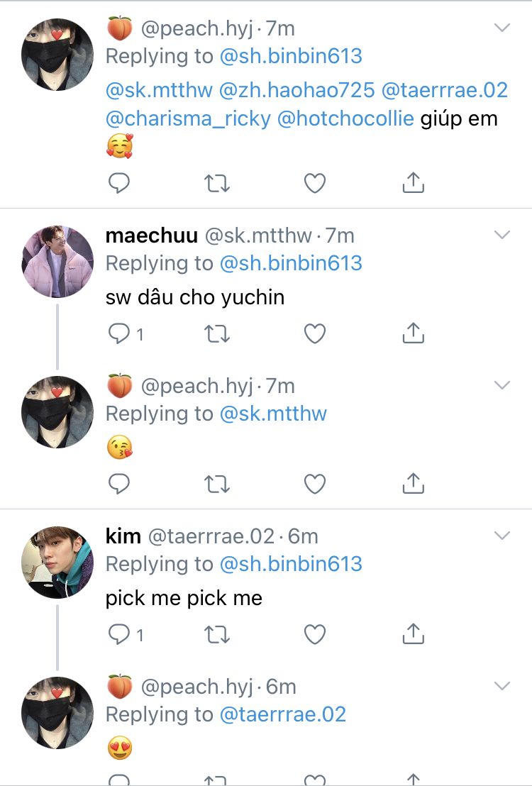Screen dimensions: 532x786
Task: Open options chevron on kim's tweet
Action: 501,536
